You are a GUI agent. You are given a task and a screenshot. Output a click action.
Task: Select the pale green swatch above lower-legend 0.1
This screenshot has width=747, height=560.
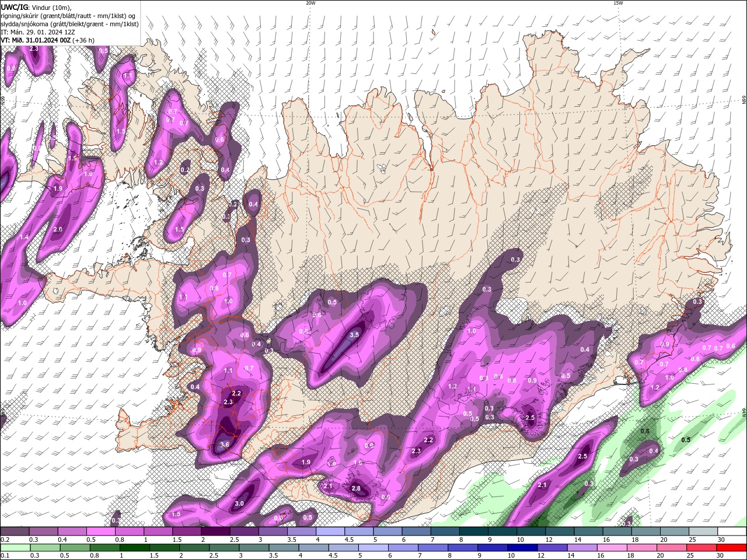[x=15, y=548]
